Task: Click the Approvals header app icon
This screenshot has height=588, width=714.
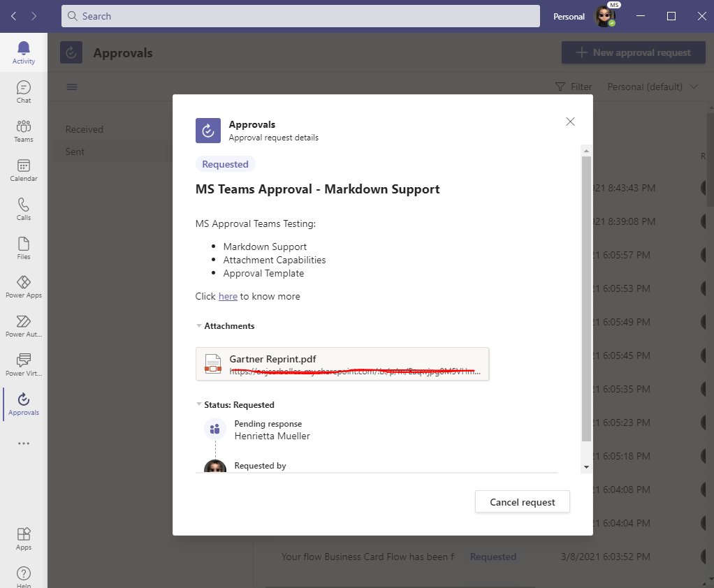Action: 71,53
